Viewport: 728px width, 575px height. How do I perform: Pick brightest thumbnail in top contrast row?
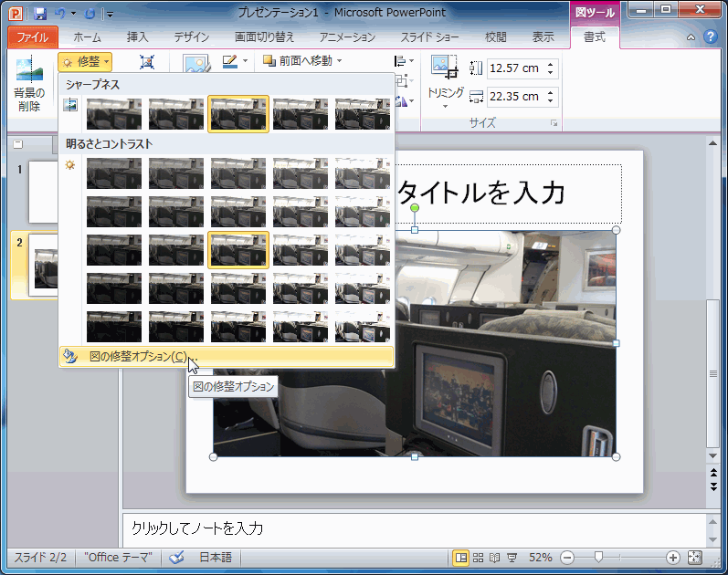363,173
